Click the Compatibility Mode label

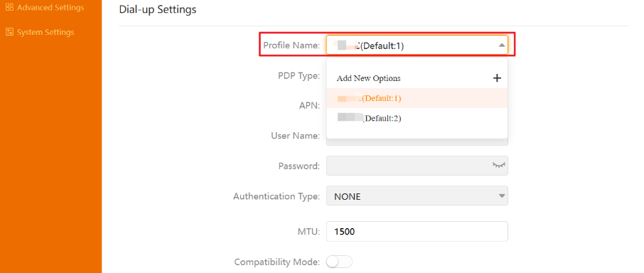pyautogui.click(x=277, y=262)
